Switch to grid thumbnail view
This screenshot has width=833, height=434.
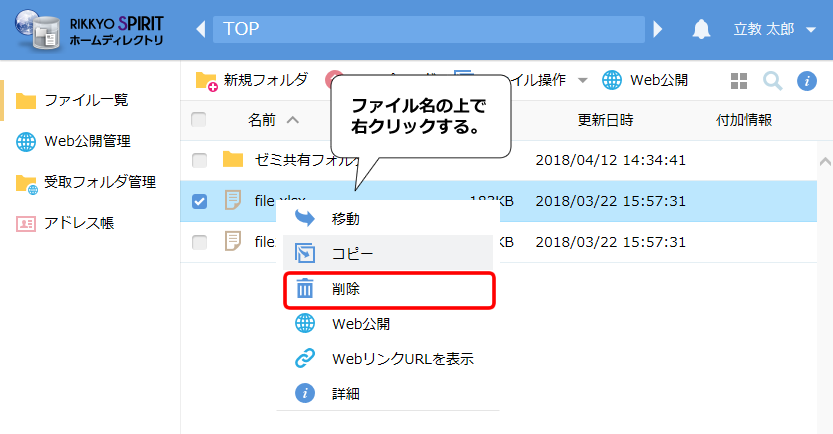[x=739, y=81]
